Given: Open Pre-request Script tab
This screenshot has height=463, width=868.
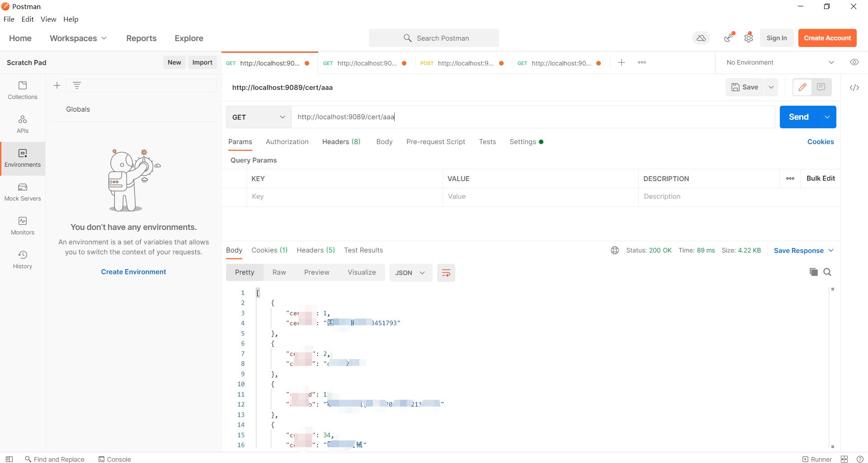Looking at the screenshot, I should click(x=436, y=142).
